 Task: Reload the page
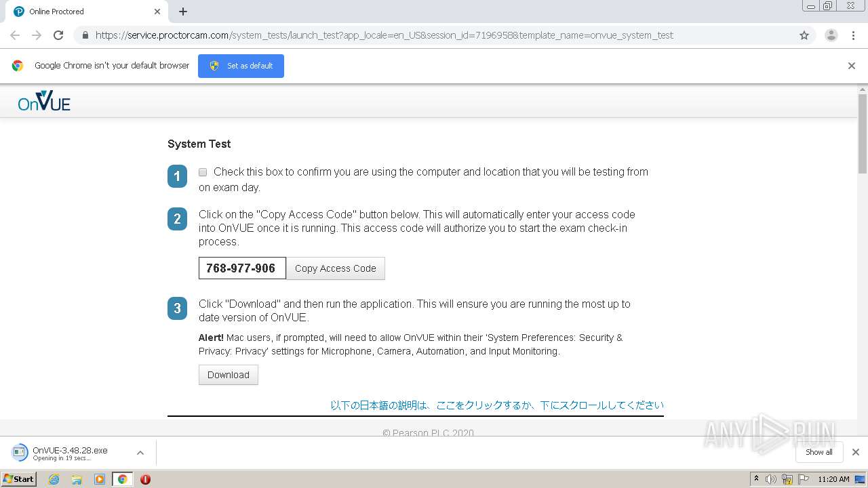[58, 35]
